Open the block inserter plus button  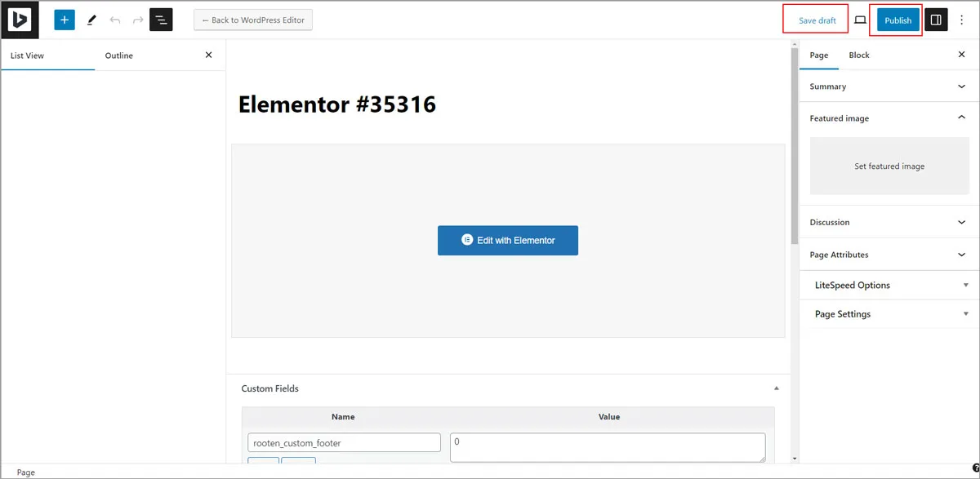coord(65,20)
